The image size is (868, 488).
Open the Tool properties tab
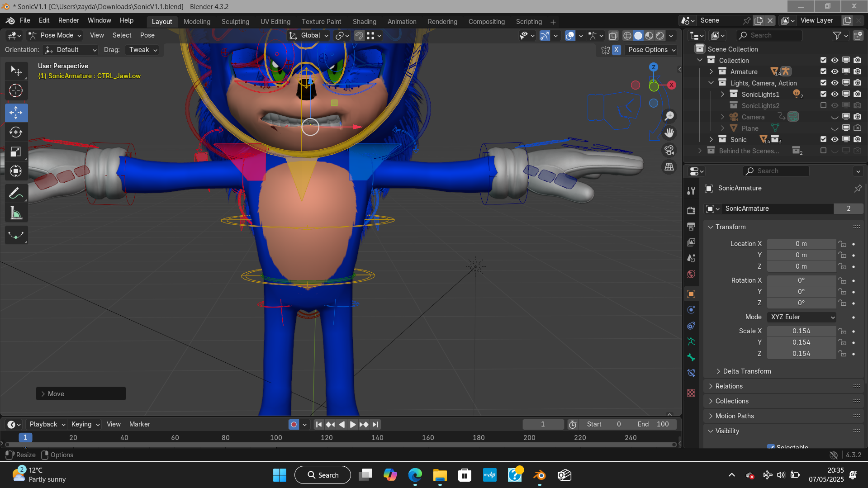691,191
